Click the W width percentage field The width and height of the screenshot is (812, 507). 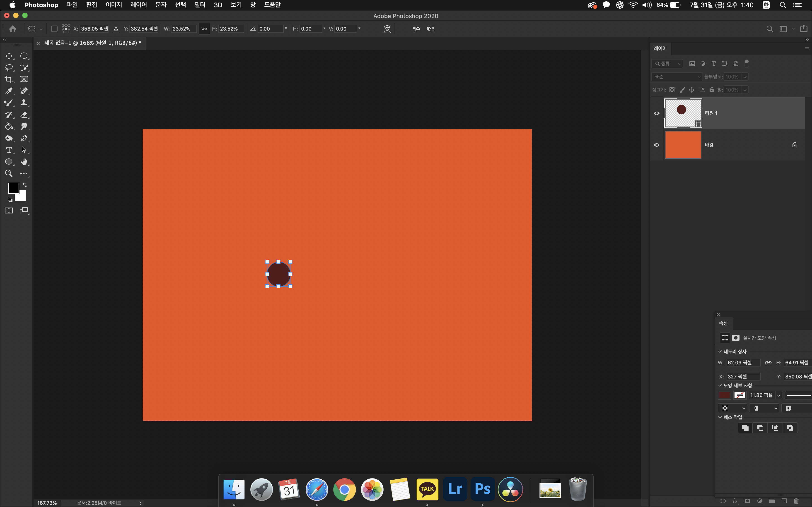coord(183,29)
